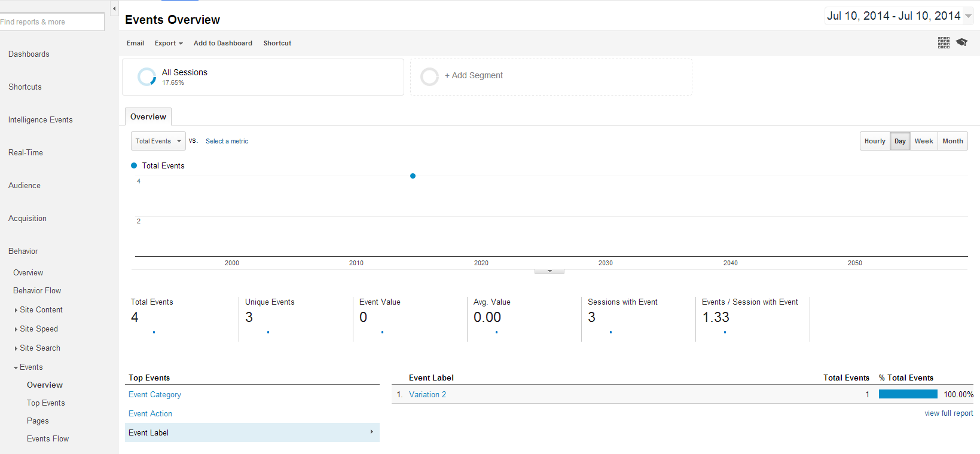Open Events Overview in sidebar
980x454 pixels.
click(45, 385)
